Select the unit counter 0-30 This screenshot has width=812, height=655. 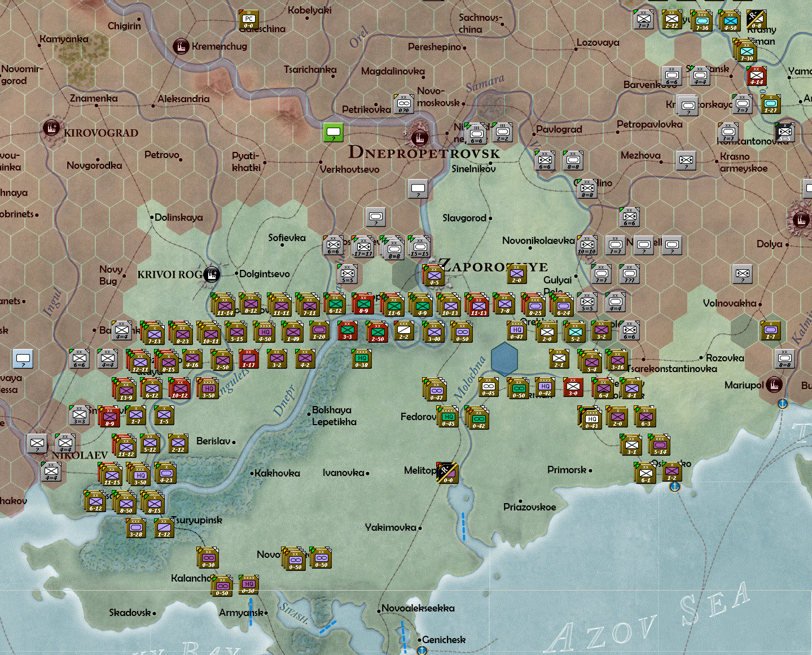click(208, 558)
